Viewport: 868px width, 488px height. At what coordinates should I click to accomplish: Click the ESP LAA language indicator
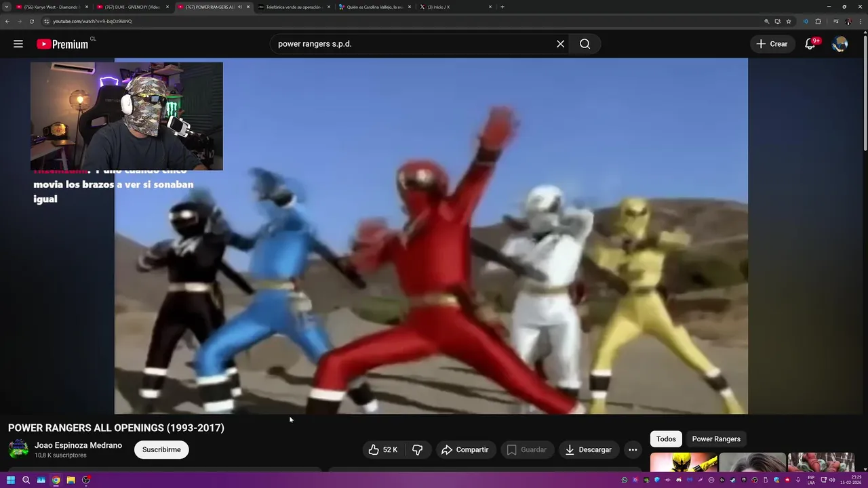click(811, 480)
